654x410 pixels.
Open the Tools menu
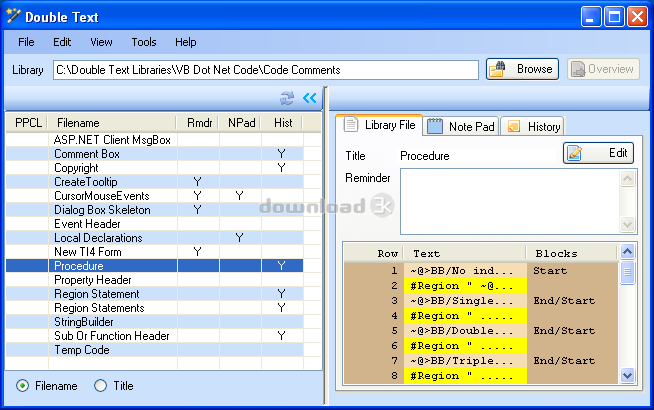[x=144, y=42]
